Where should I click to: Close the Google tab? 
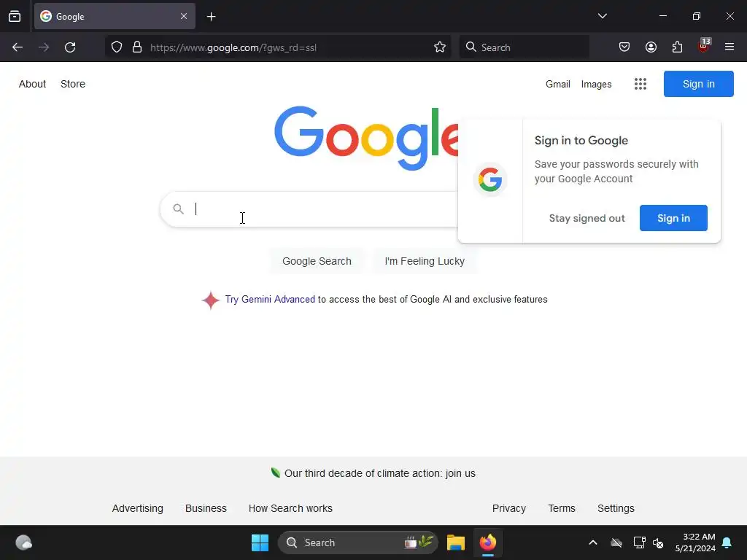point(184,16)
